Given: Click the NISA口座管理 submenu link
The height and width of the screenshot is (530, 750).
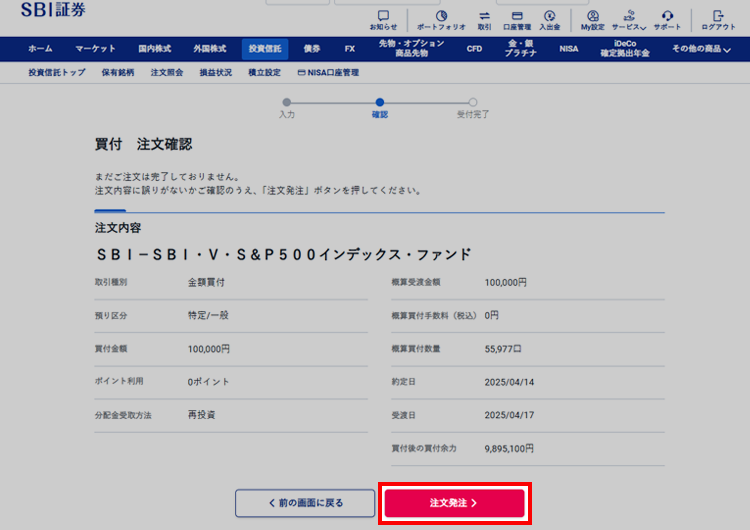Looking at the screenshot, I should click(x=328, y=73).
